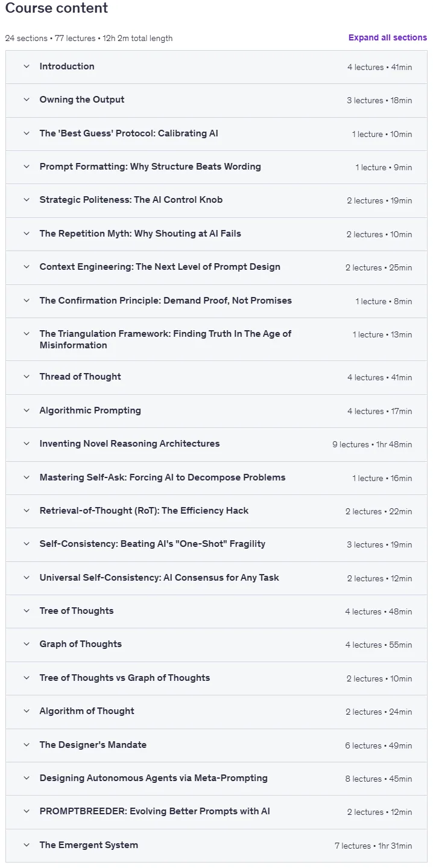Expand the Introduction section chevron
Image resolution: width=433 pixels, height=868 pixels.
[27, 66]
